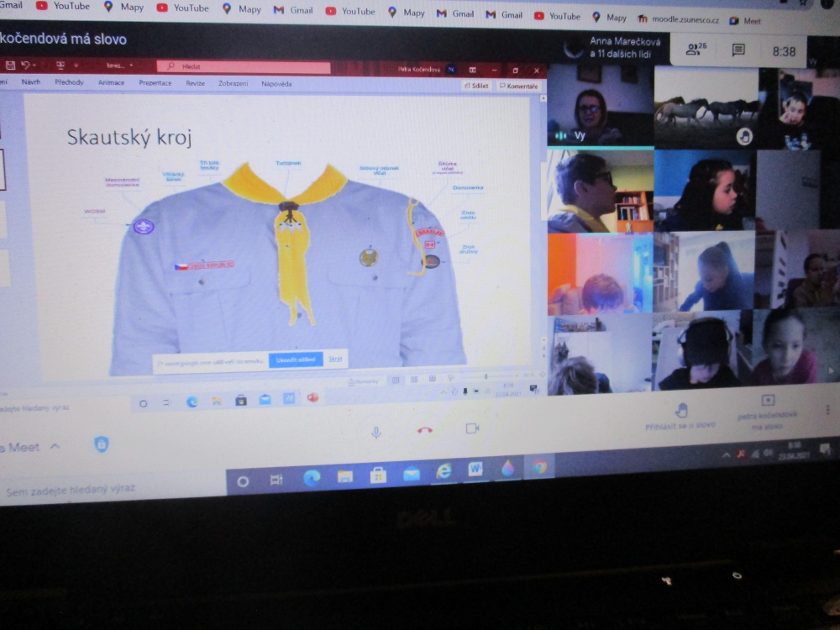This screenshot has height=630, width=840.
Task: Click the ribbon display options icon in PowerPoint
Action: pos(472,70)
